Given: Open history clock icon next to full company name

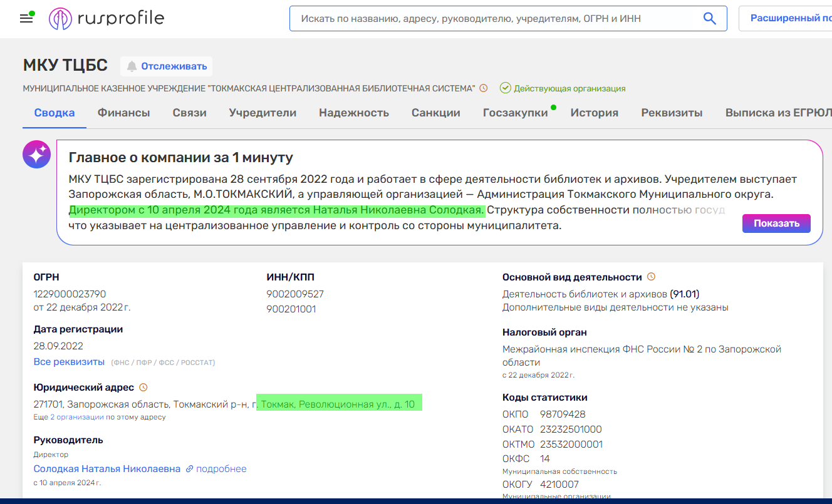Looking at the screenshot, I should click(482, 88).
